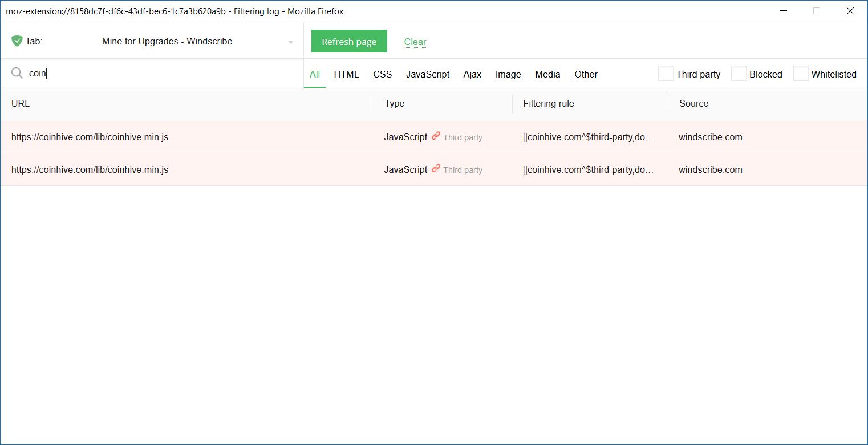Click the third-party link icon in first row
Viewport: 868px width, 445px height.
(x=436, y=136)
